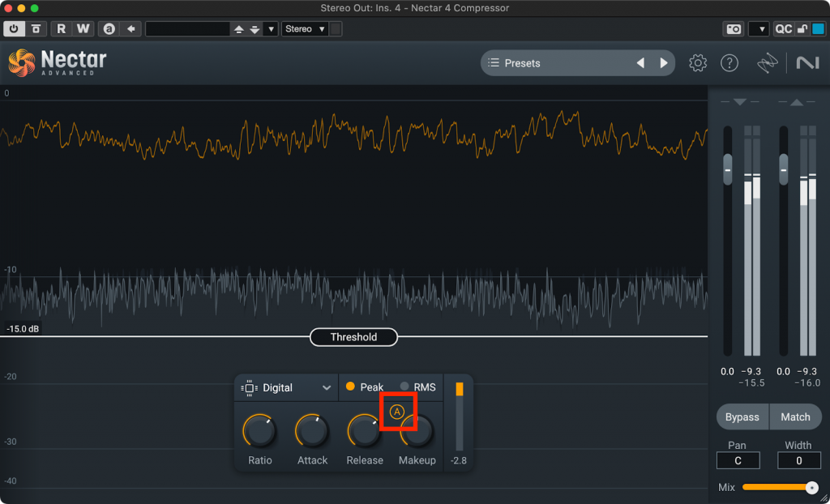Screen dimensions: 830x504
Task: Open the Digital compressor mode dropdown
Action: point(287,388)
